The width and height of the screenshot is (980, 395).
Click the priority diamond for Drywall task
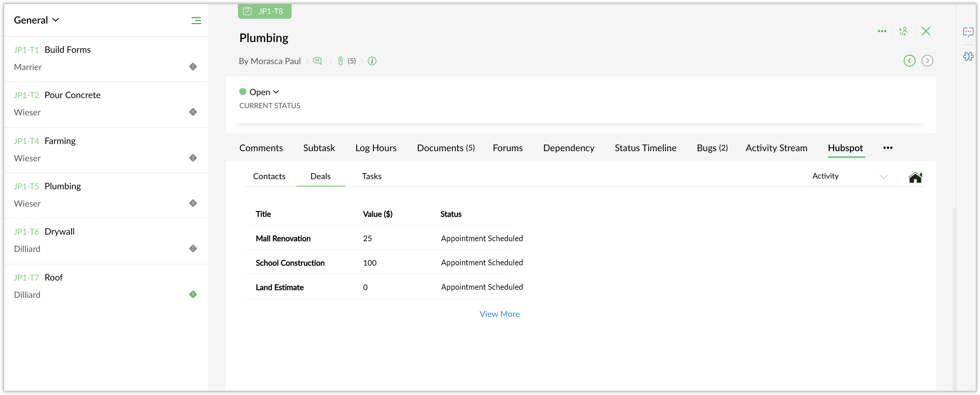pos(193,249)
